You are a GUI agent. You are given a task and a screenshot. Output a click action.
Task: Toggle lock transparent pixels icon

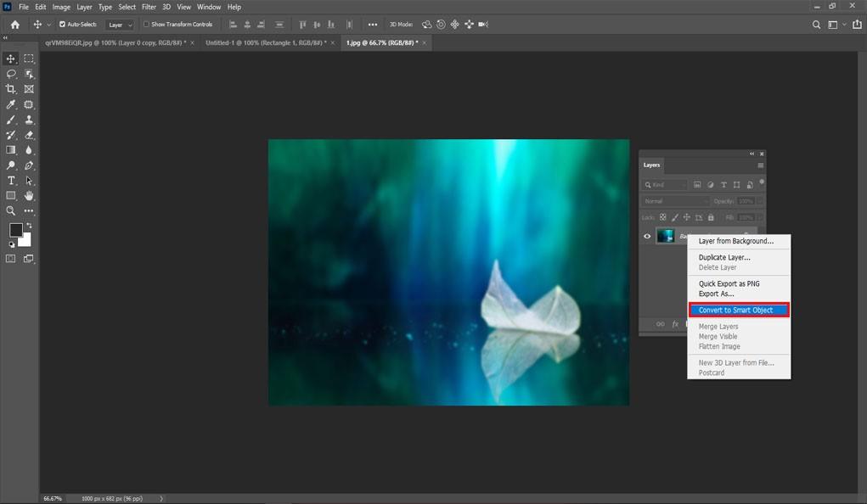[x=662, y=217]
